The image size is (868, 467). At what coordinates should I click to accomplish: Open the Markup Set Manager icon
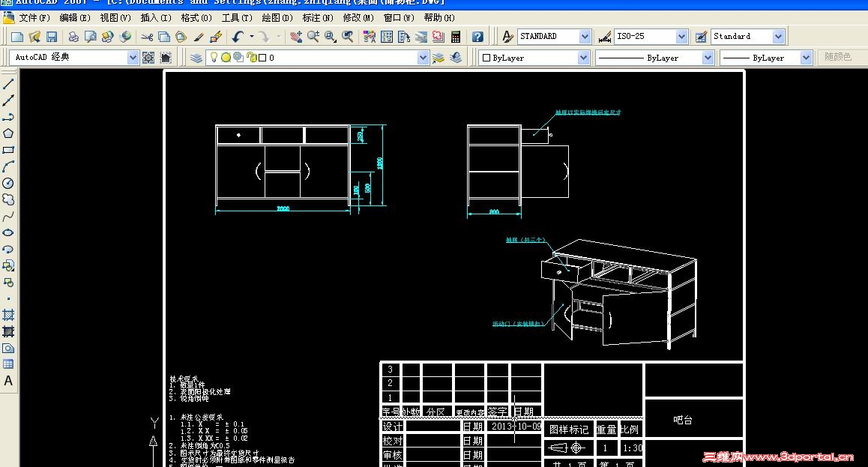438,37
